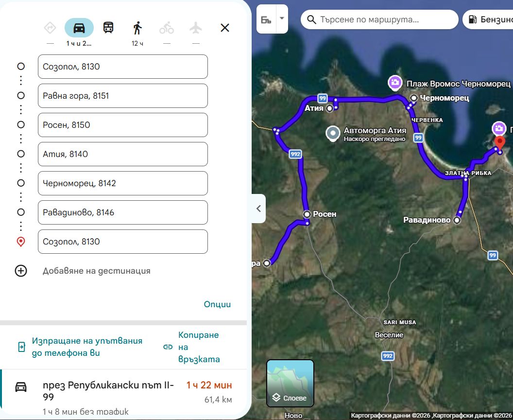Open route Опции link
This screenshot has width=513, height=420.
[x=217, y=304]
